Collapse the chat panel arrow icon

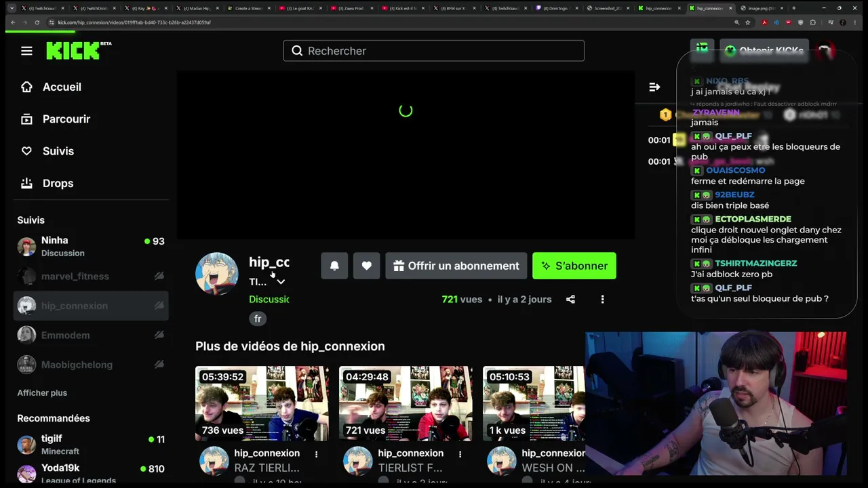click(x=654, y=87)
